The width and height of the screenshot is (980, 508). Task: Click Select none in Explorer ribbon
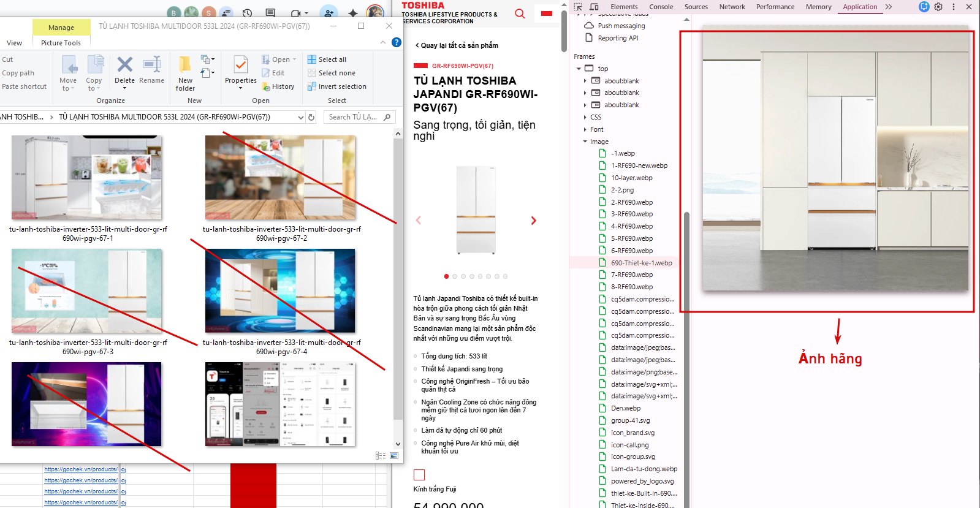point(332,73)
